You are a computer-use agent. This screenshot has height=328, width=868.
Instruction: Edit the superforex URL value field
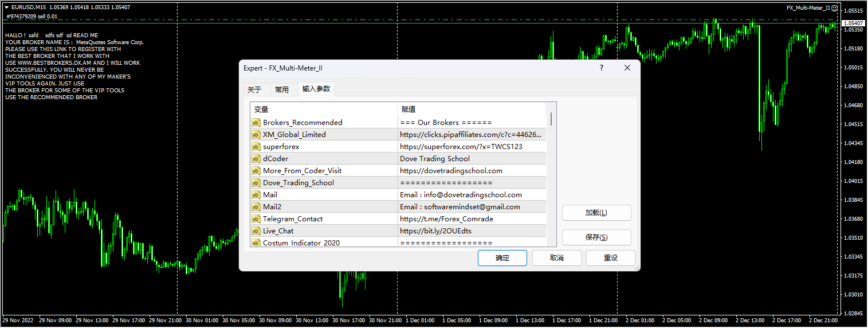472,146
